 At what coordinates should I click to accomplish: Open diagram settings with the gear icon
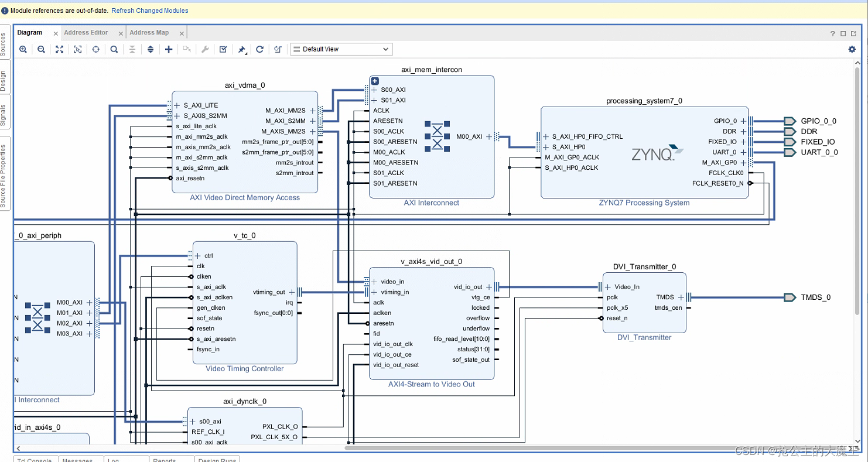click(852, 49)
